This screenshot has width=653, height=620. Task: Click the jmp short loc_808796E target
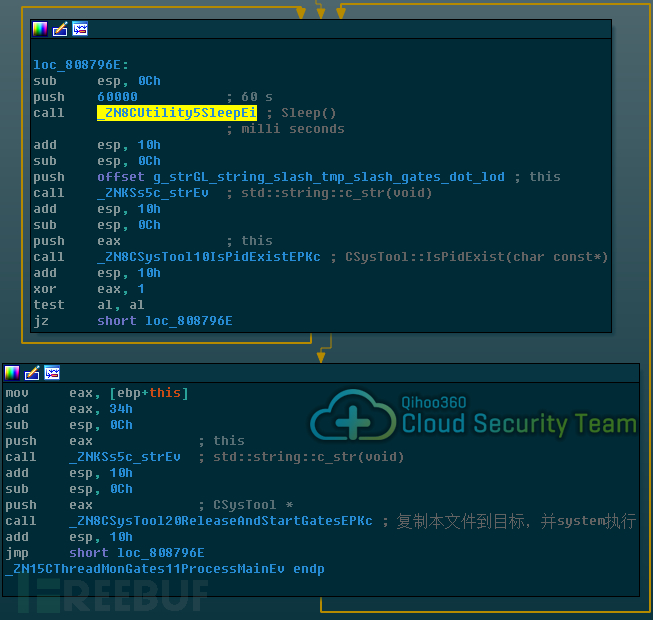(161, 553)
